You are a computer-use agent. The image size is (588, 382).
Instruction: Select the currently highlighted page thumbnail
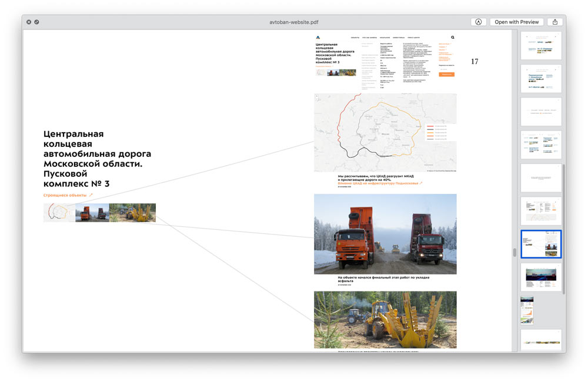pos(541,244)
